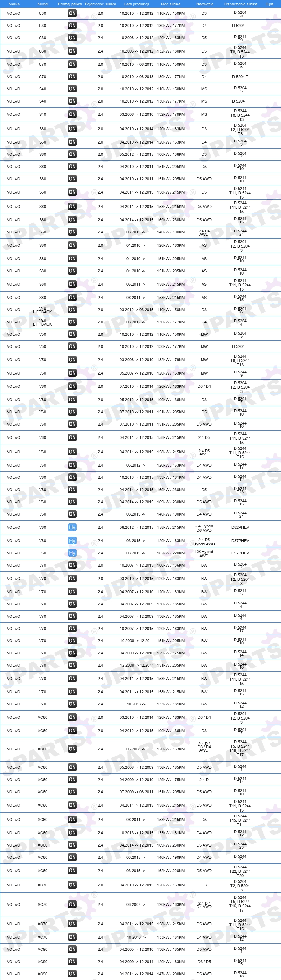Click production years 01.2011 -> 12.2014
The image size is (281, 980).
[x=136, y=974]
